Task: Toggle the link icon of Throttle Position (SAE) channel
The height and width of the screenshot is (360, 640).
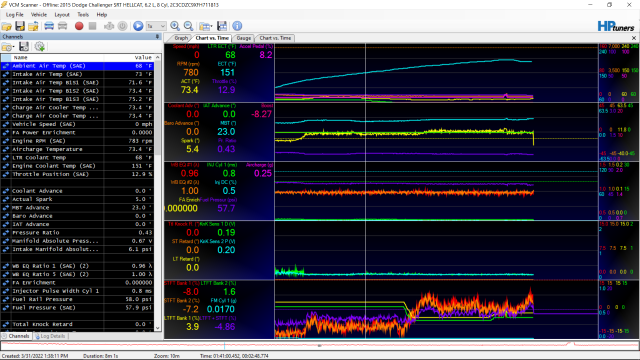Action: tap(6, 174)
